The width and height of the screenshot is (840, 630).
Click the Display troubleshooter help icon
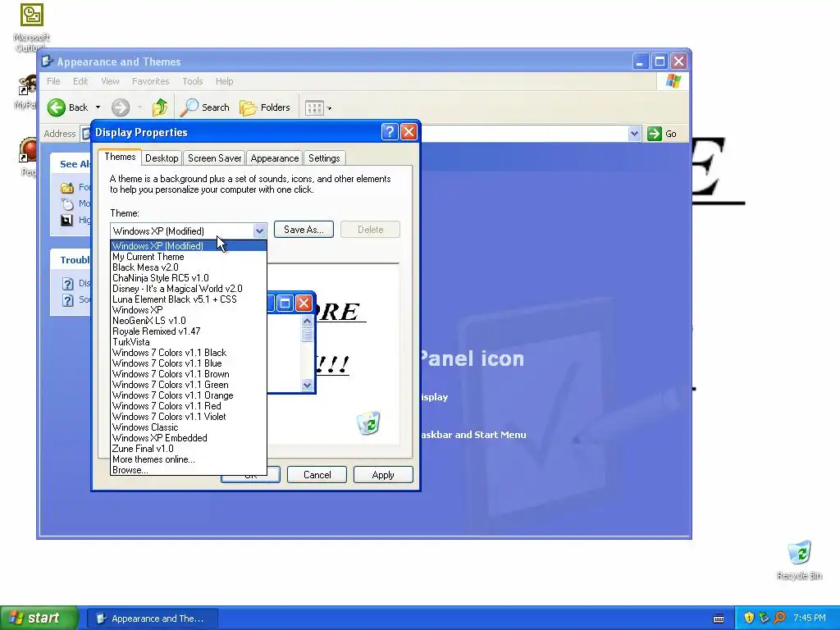click(x=67, y=283)
